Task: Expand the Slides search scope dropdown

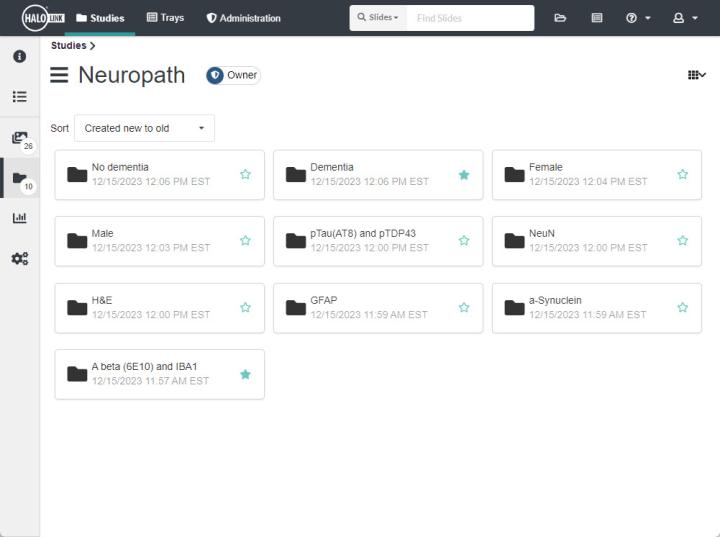Action: 378,18
